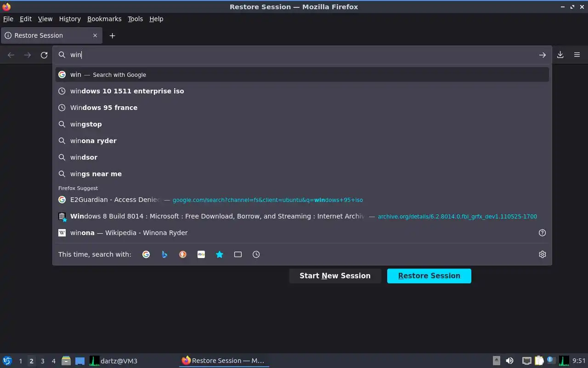Choose the 'wingstop' search suggestion
Screen dimensions: 588x368
coord(302,124)
